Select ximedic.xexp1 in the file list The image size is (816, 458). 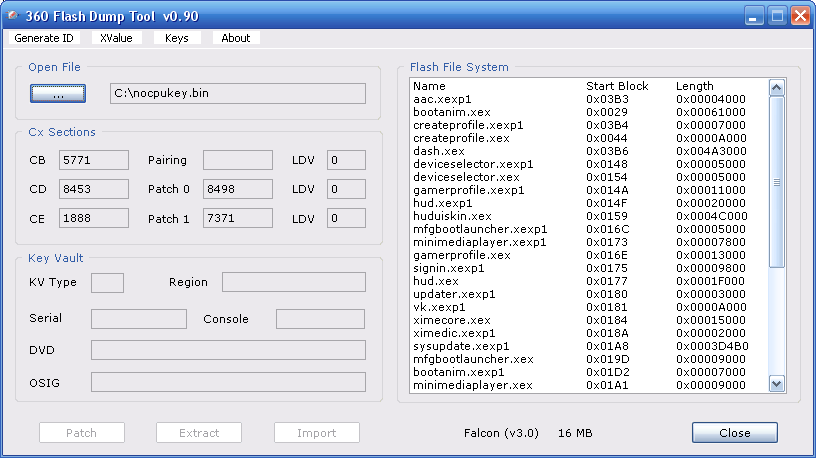[588, 333]
